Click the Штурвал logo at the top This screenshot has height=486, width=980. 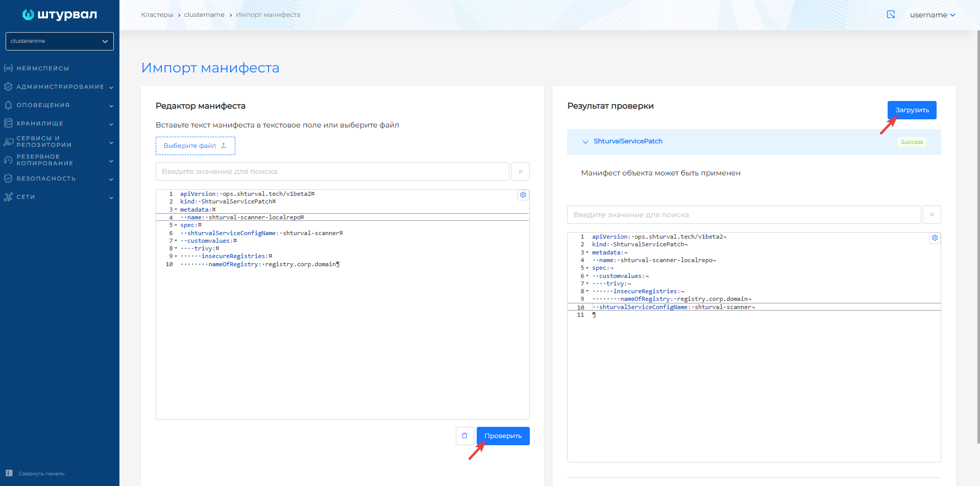[x=59, y=15]
